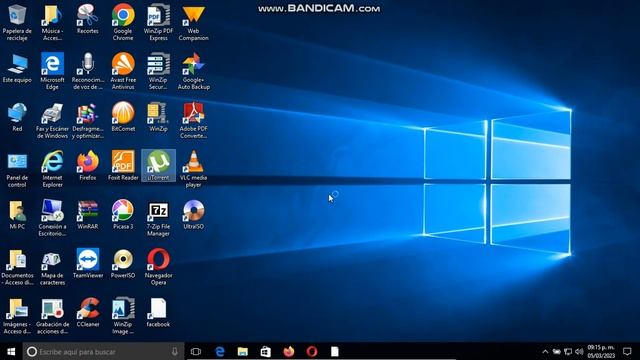Image resolution: width=640 pixels, height=360 pixels.
Task: Select Adobe PDF Converter icon
Action: click(x=193, y=120)
